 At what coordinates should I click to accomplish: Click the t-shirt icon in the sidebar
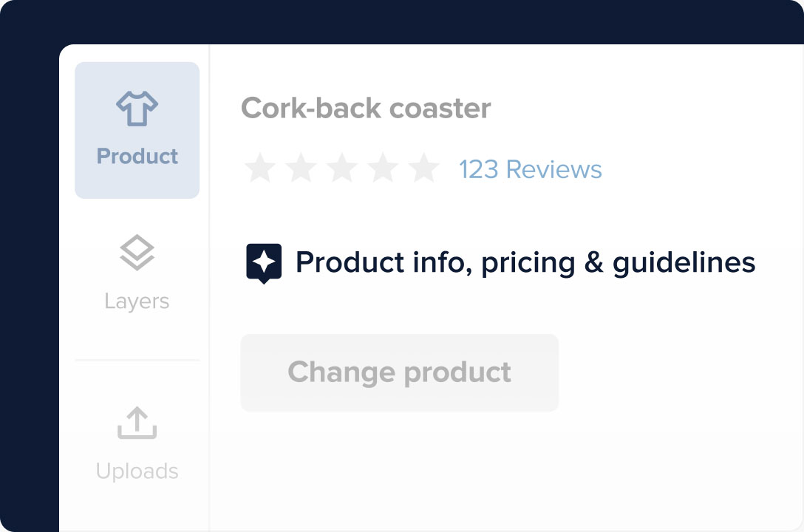[x=137, y=109]
